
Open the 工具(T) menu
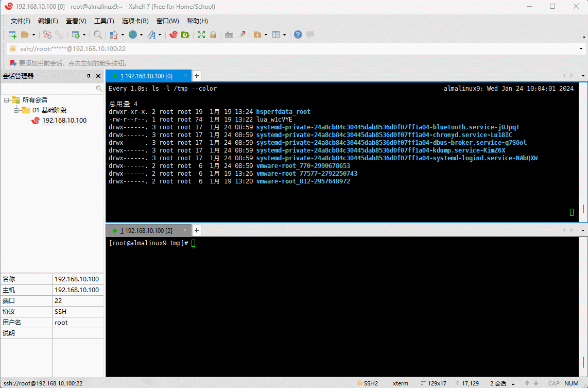103,21
